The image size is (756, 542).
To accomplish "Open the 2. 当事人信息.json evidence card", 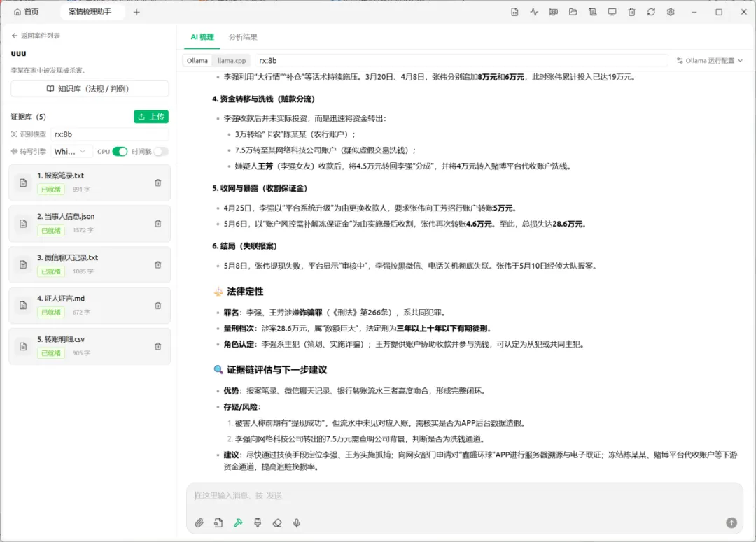I will (x=90, y=224).
